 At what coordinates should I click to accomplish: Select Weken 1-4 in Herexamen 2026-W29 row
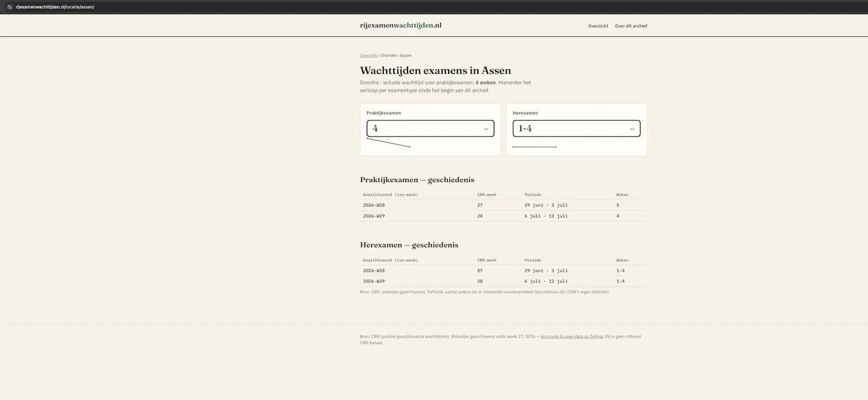621,281
